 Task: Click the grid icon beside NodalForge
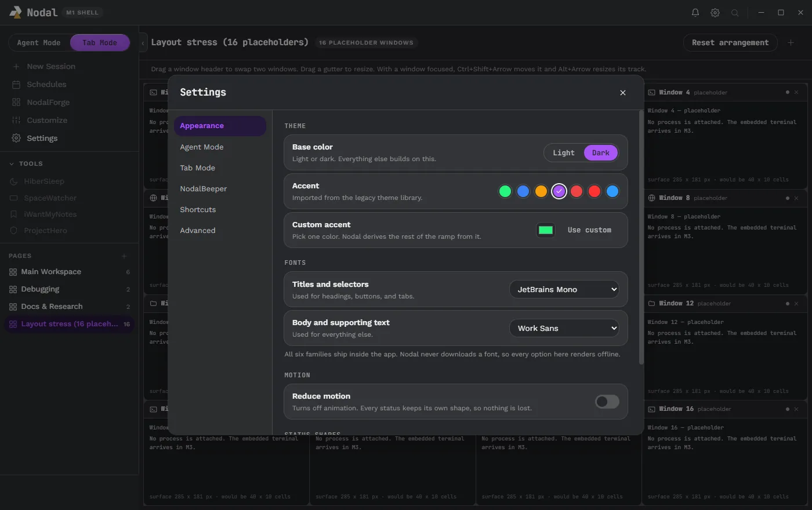click(16, 103)
